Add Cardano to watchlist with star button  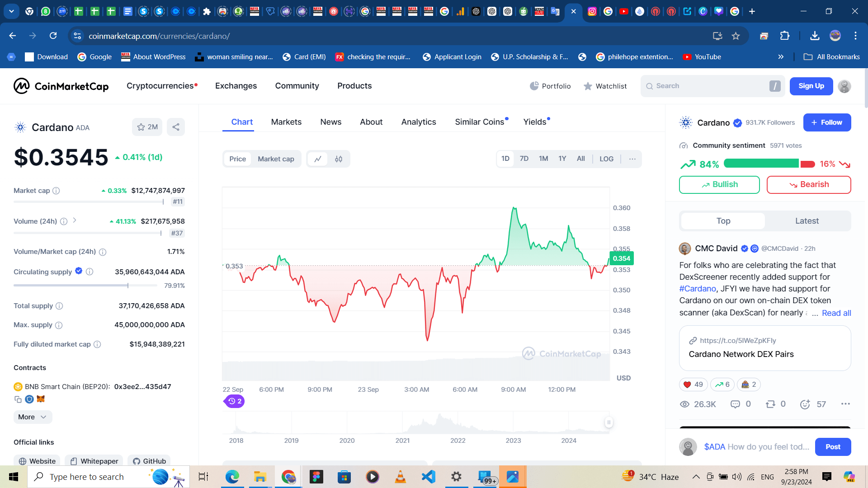tap(147, 127)
